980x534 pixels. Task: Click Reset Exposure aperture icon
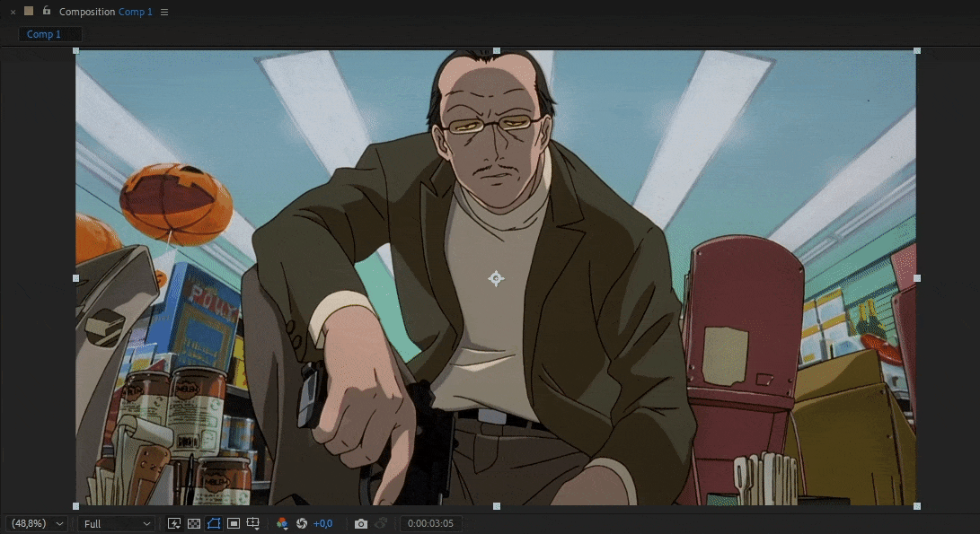pyautogui.click(x=302, y=523)
